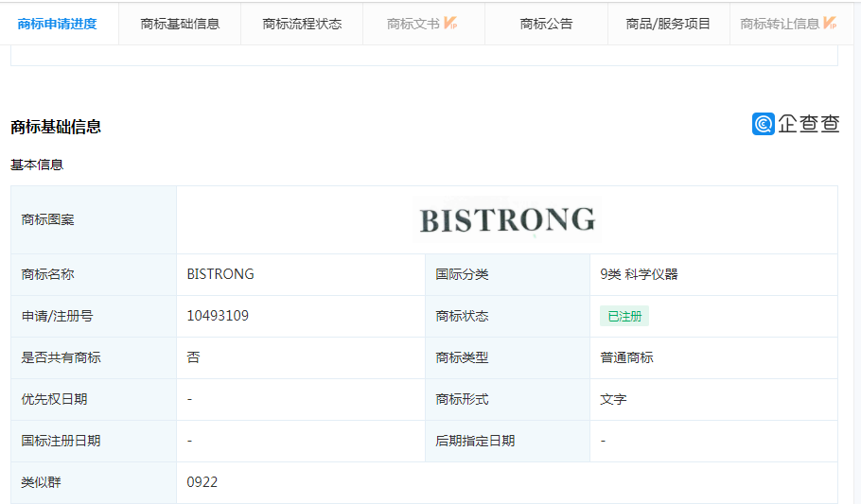This screenshot has height=504, width=861.
Task: Click the 商标状态 label
Action: tap(462, 316)
